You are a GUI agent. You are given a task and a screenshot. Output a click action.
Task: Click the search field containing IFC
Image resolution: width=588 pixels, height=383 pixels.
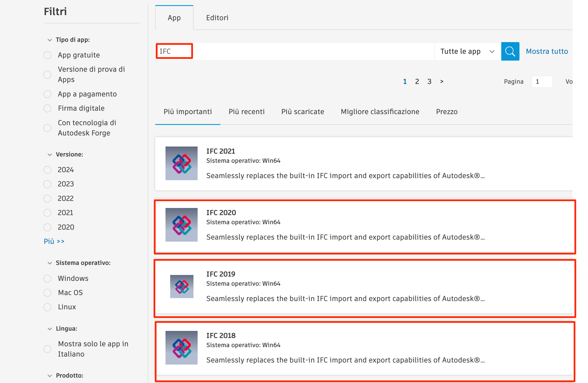(x=295, y=52)
